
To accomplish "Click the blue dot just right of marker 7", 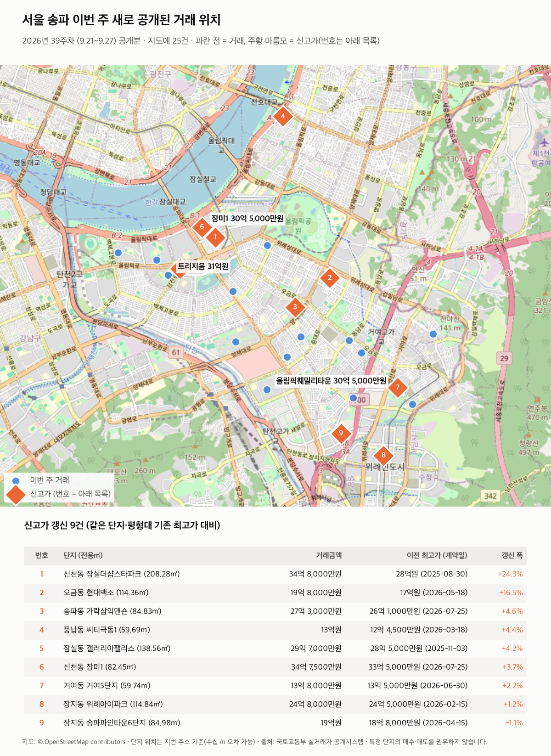I will pyautogui.click(x=412, y=404).
